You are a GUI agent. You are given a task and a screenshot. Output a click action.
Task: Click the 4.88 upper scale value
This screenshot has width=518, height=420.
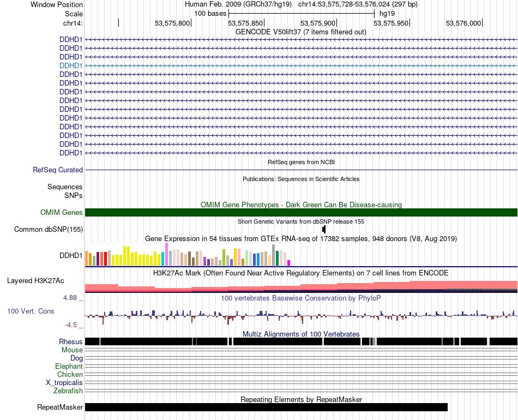click(x=70, y=298)
